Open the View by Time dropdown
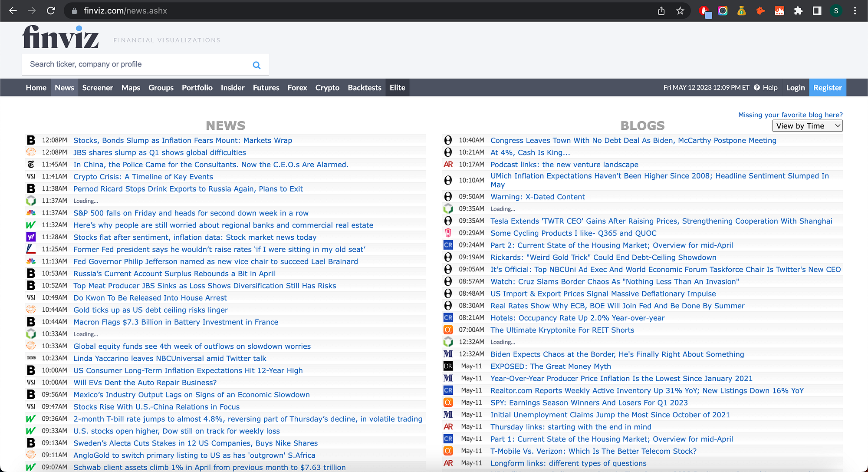 click(x=808, y=126)
